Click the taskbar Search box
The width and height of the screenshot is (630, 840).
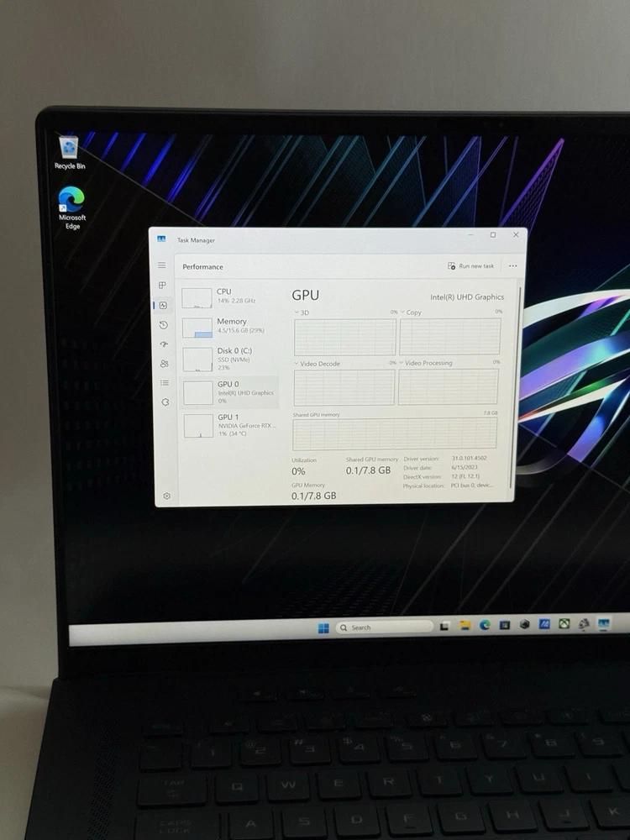tap(383, 627)
